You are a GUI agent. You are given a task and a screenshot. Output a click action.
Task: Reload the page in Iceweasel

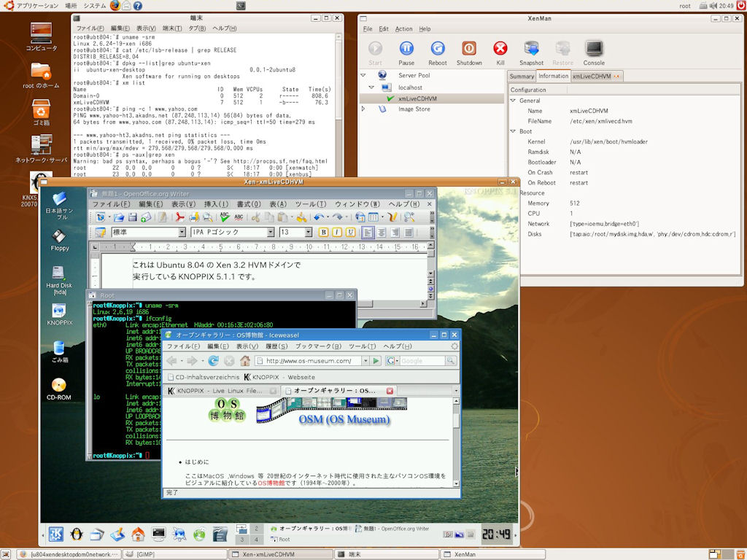214,361
